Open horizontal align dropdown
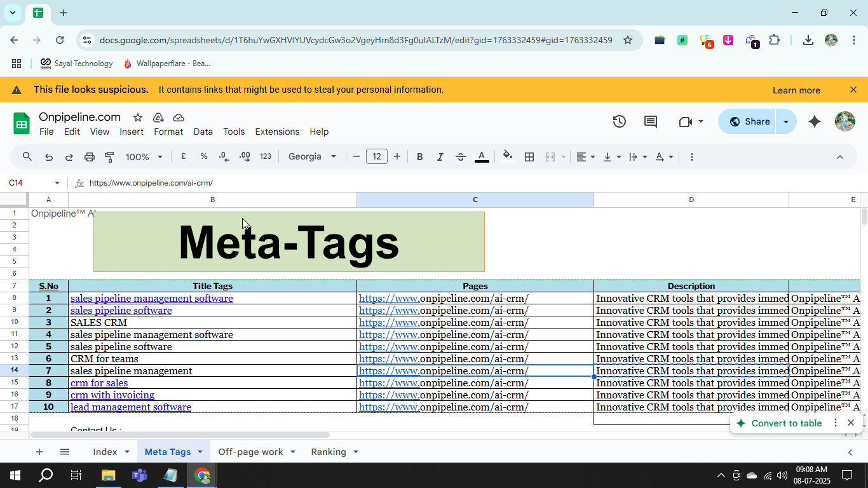 tap(586, 157)
